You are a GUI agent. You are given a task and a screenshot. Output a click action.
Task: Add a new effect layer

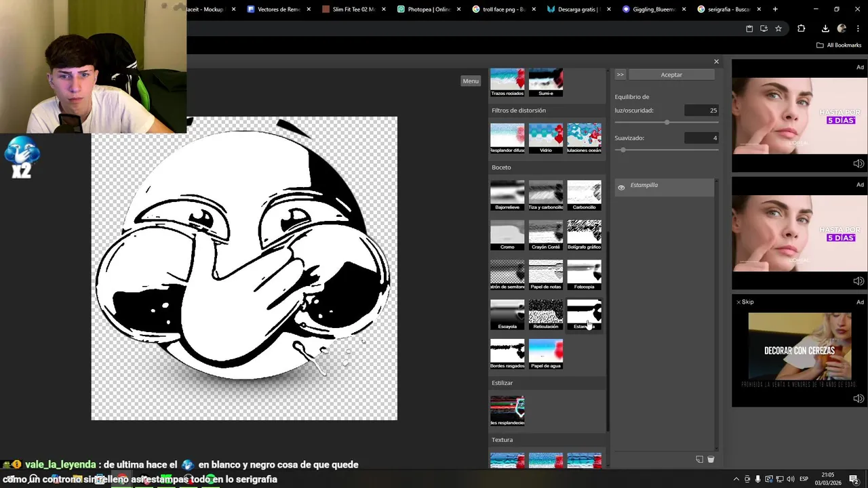point(699,460)
